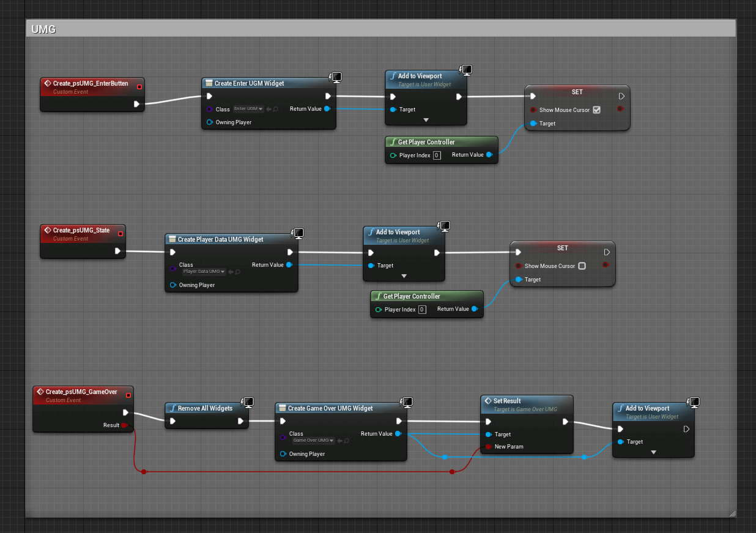The height and width of the screenshot is (533, 756).
Task: Click the input exec pin of Create Enter UGM Widget
Action: [x=209, y=96]
